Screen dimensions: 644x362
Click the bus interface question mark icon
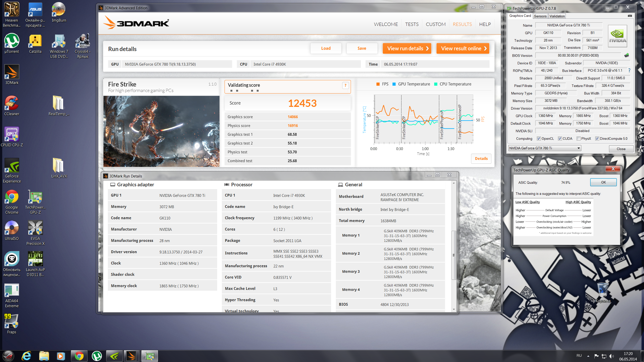coord(629,70)
